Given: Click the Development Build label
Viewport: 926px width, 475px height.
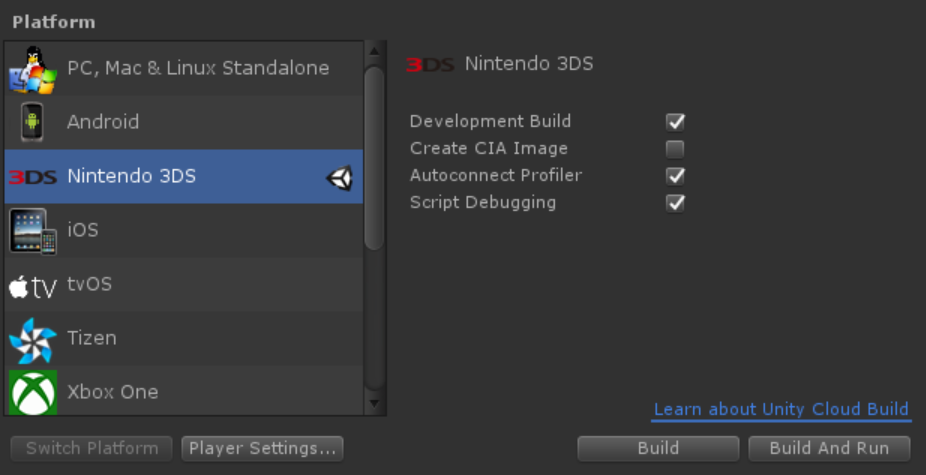Looking at the screenshot, I should pyautogui.click(x=490, y=121).
